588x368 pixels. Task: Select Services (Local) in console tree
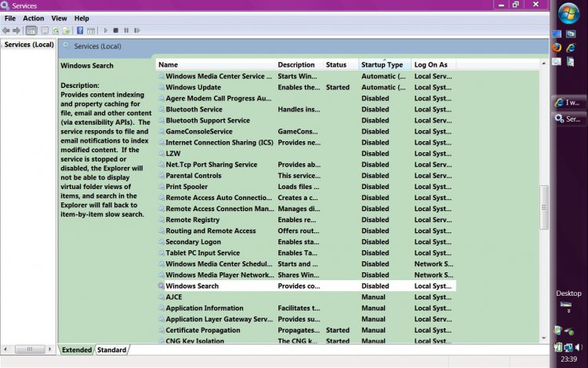(x=29, y=45)
